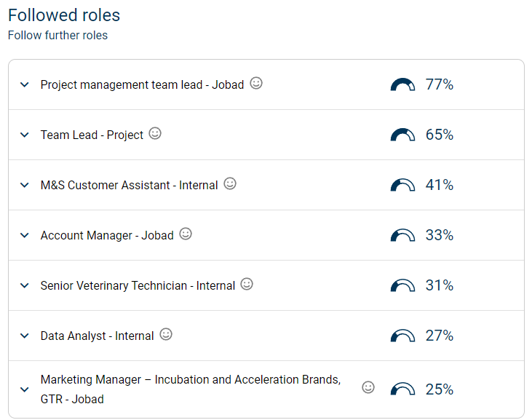
Task: Click smiley icon next to Data Analyst - Internal
Action: point(166,335)
